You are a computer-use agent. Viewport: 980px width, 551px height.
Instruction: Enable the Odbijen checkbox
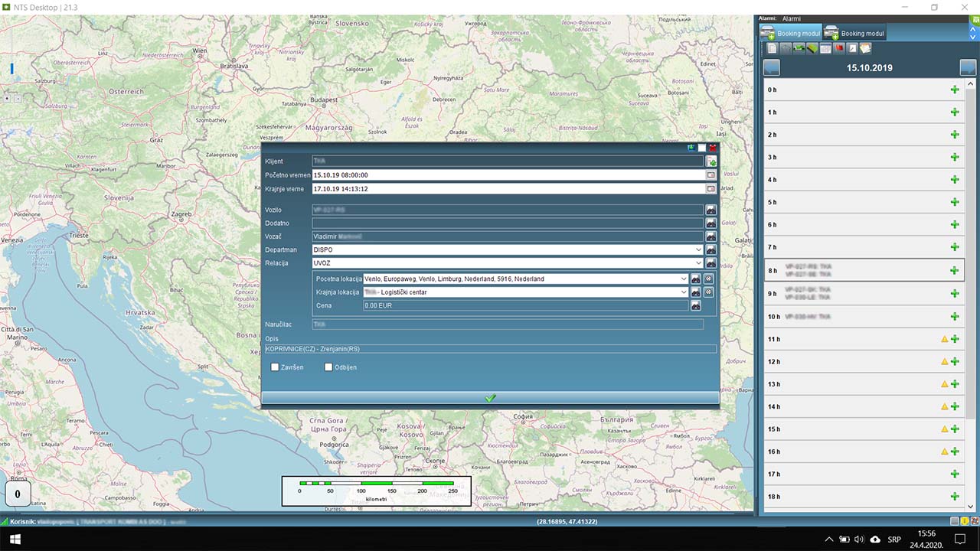tap(328, 367)
